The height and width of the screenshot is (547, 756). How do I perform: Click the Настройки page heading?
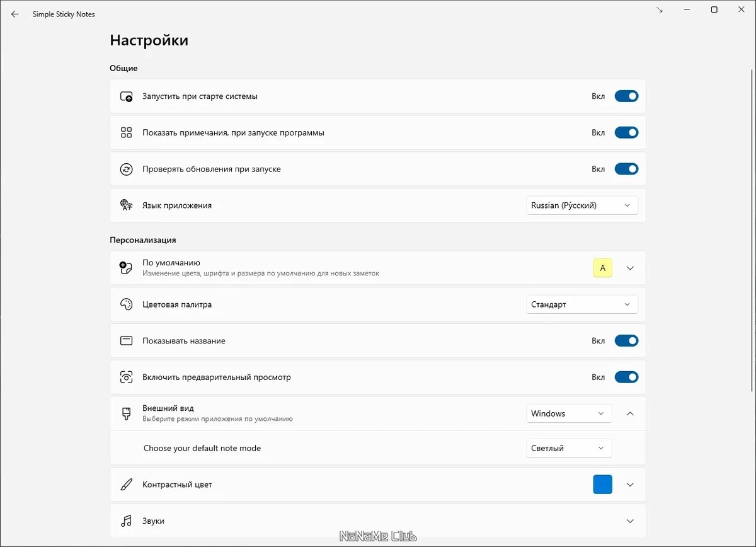tap(149, 40)
